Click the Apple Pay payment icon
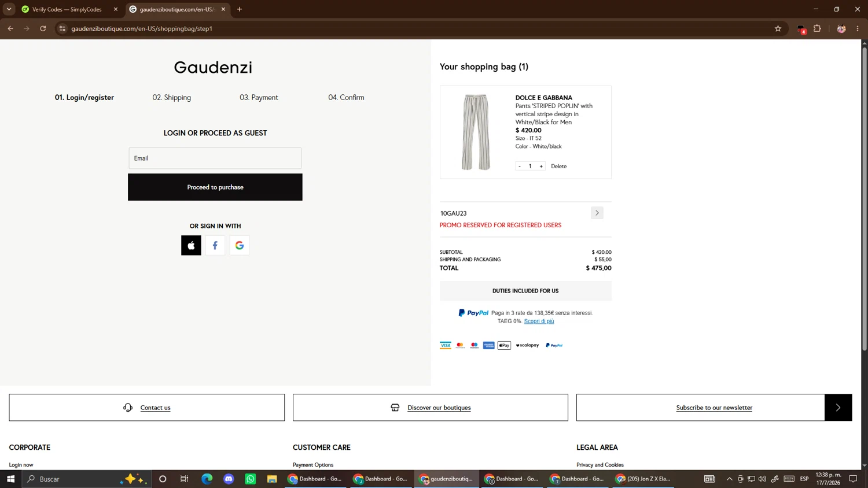This screenshot has width=868, height=488. pyautogui.click(x=504, y=345)
